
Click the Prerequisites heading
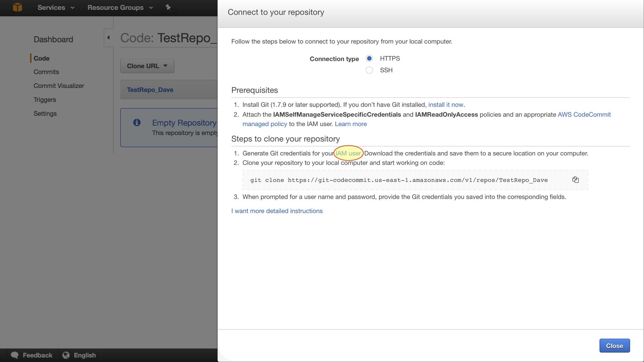tap(254, 90)
